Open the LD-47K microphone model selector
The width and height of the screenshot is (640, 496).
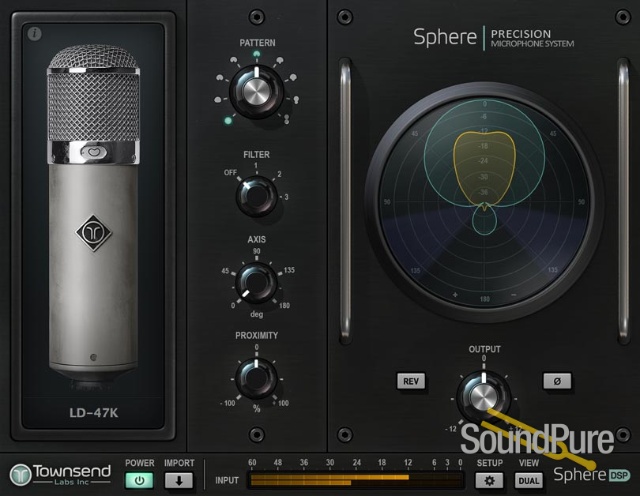93,413
